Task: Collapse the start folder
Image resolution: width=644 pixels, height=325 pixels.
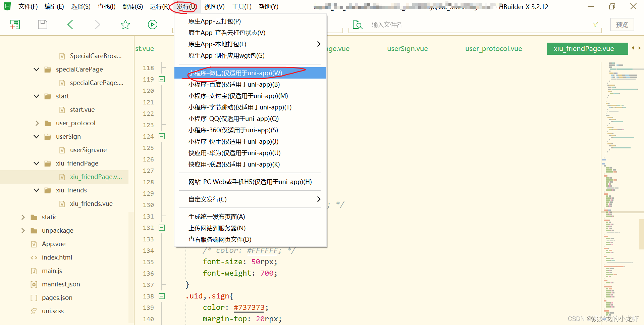Action: (x=37, y=96)
